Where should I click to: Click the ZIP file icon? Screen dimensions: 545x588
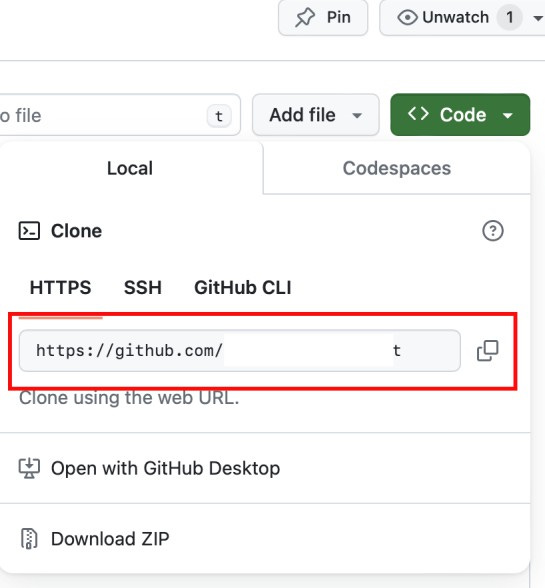click(29, 538)
